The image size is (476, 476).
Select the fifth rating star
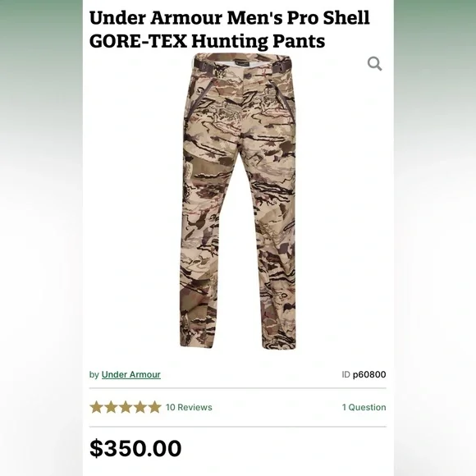(154, 407)
